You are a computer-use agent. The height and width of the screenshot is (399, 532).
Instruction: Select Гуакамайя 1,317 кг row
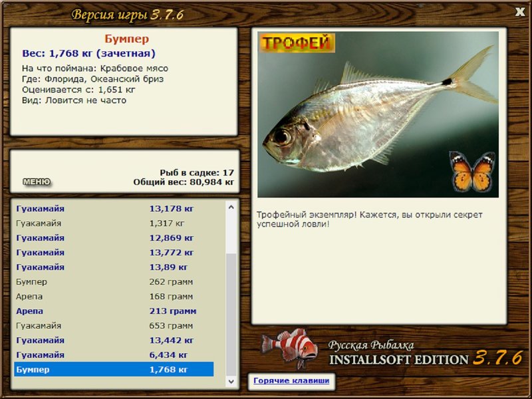114,223
